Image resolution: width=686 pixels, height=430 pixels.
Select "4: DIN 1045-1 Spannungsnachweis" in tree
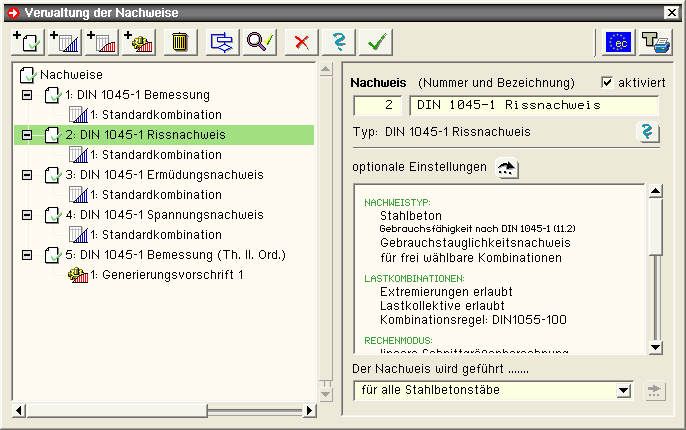(x=164, y=215)
